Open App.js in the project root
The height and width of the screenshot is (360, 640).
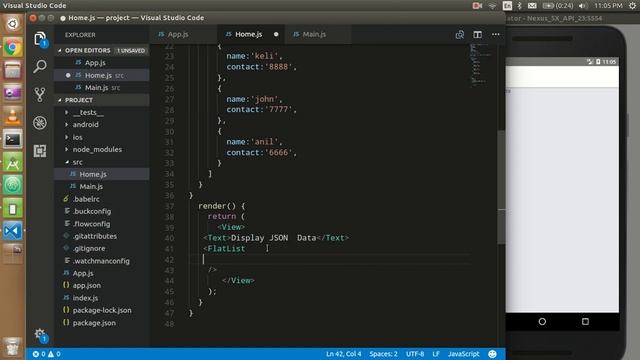click(x=102, y=273)
